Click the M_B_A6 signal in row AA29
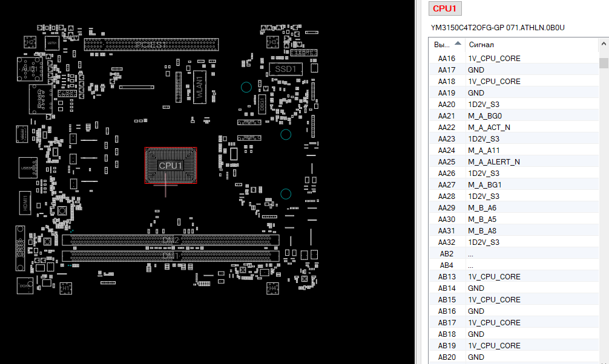 482,208
